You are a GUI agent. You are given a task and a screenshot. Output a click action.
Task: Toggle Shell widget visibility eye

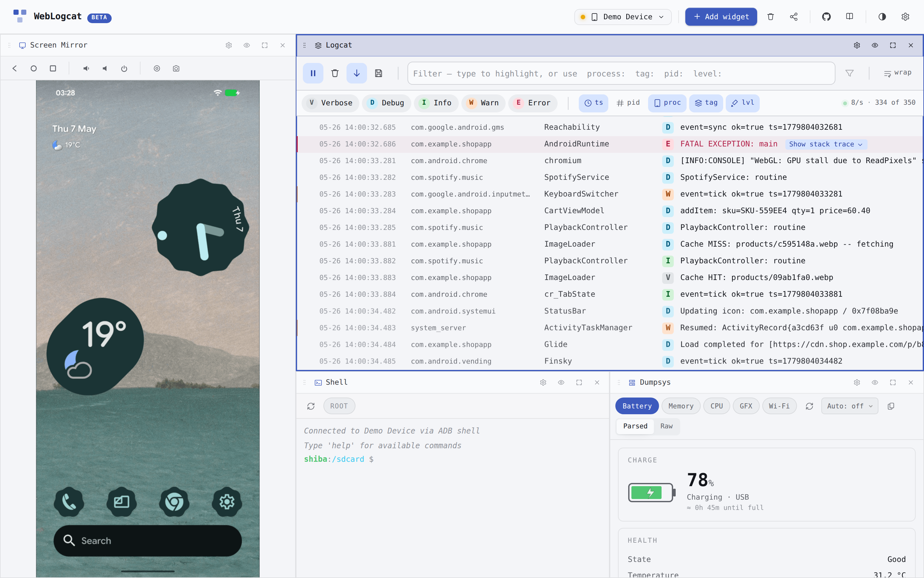561,383
